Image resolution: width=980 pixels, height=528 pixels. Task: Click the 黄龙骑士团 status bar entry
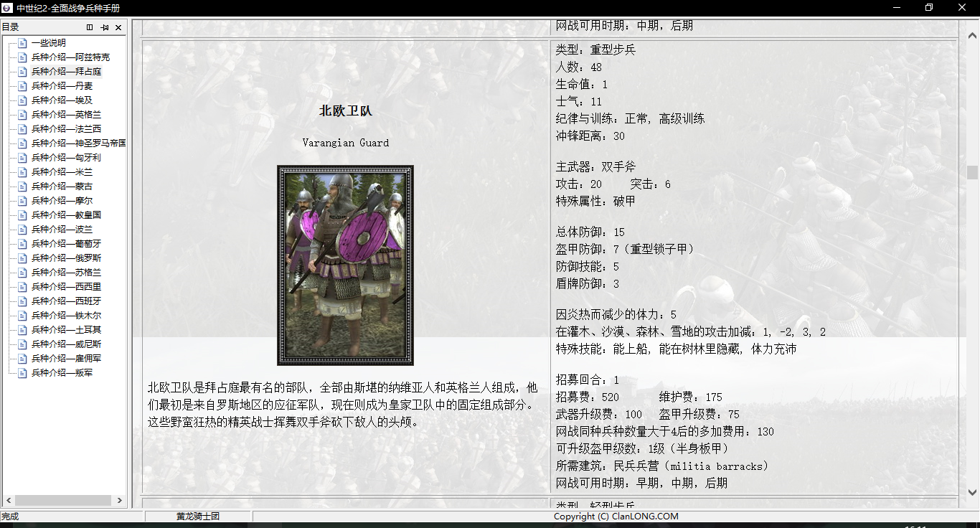[x=198, y=517]
